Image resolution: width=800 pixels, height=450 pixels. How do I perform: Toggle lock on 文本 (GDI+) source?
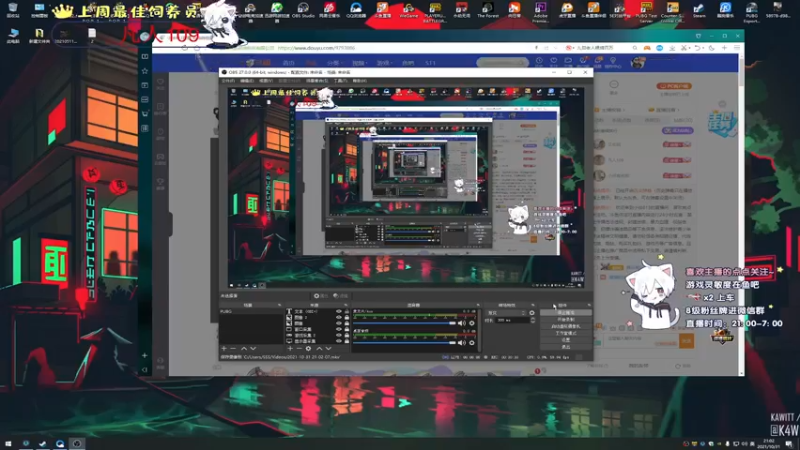click(347, 311)
